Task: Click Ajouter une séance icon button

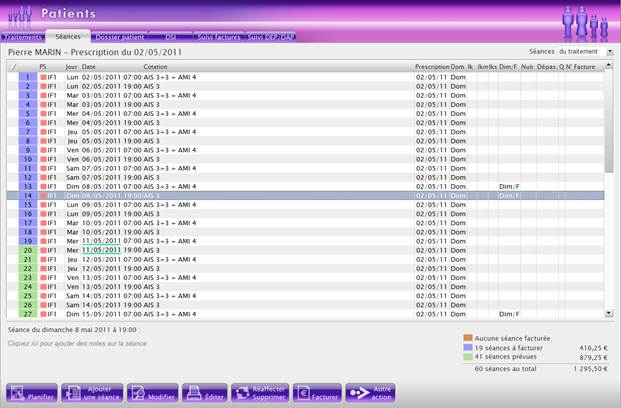Action: [x=93, y=392]
